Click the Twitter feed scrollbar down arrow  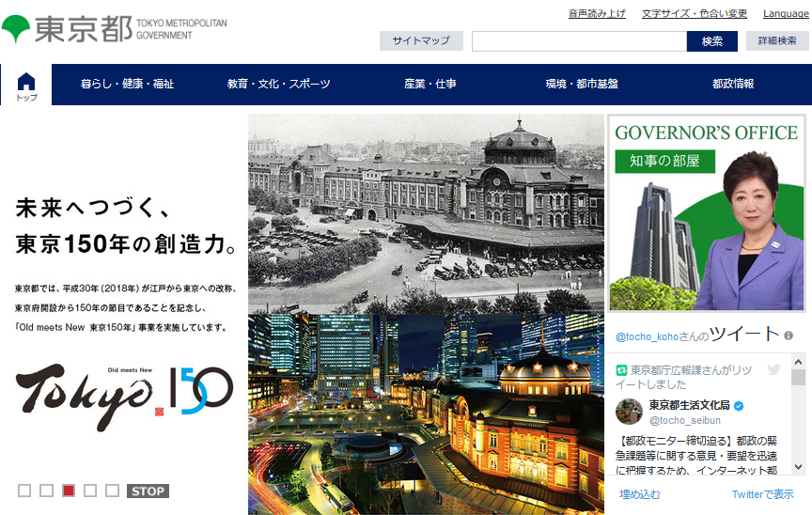click(798, 467)
